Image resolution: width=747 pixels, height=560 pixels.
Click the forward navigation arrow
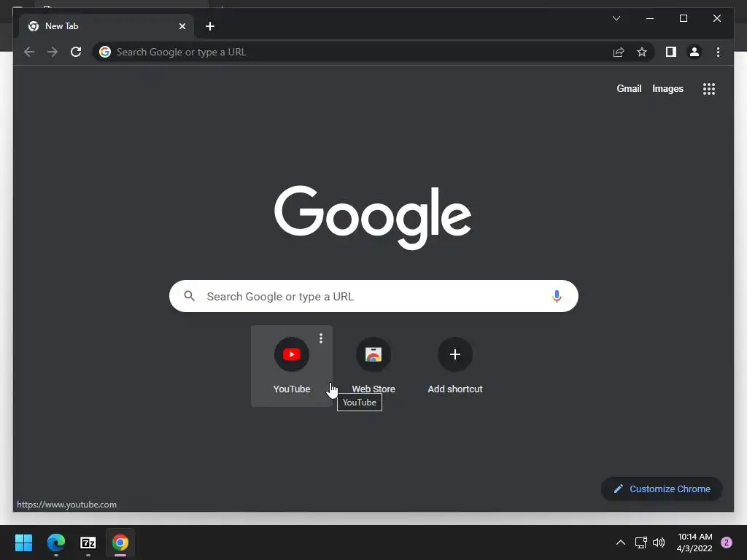(53, 52)
